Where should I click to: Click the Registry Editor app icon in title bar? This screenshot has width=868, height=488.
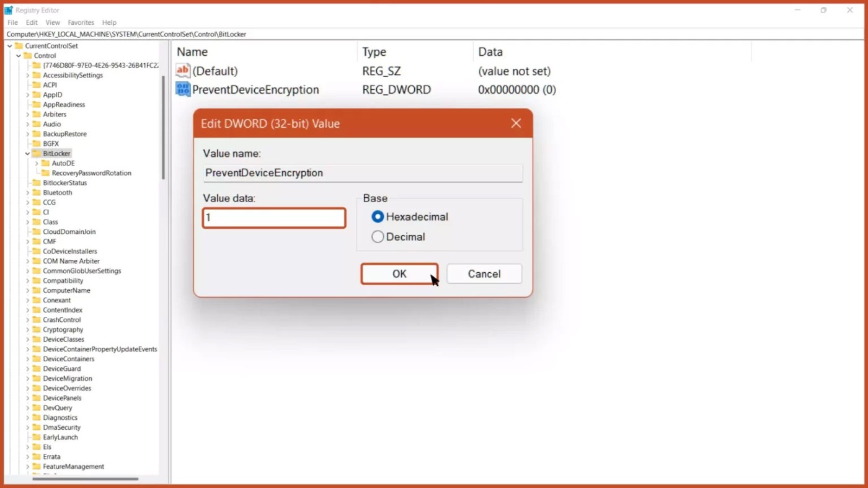(x=9, y=11)
